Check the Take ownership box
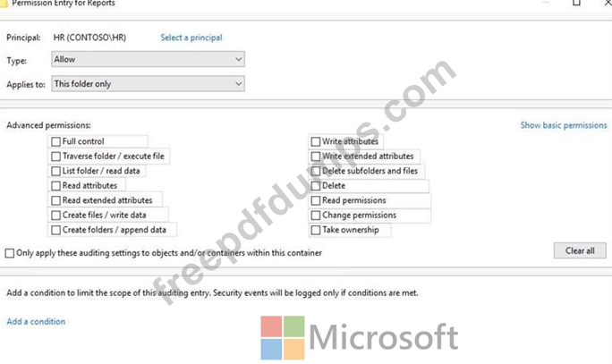 pos(315,230)
